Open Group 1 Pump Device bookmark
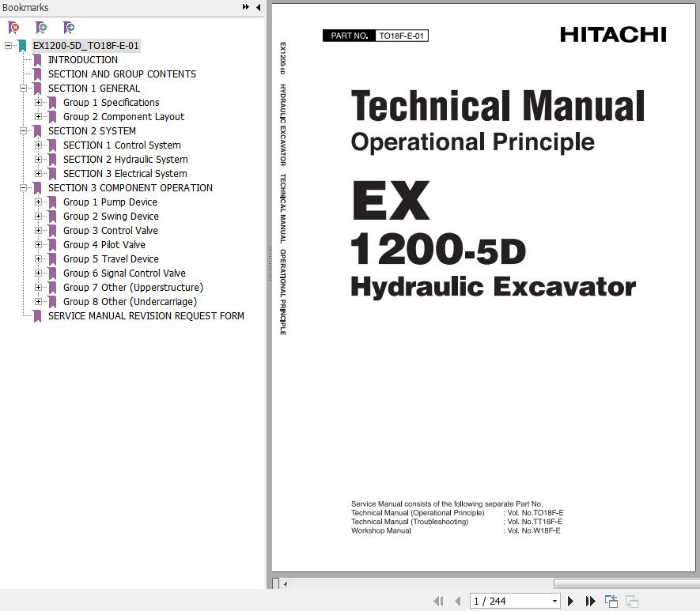The width and height of the screenshot is (700, 611). (x=110, y=202)
